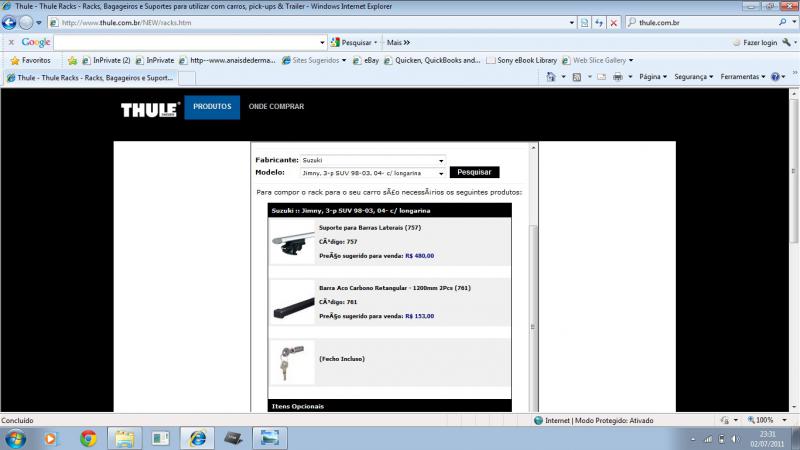
Task: Open the Ferramentas command menu
Action: click(x=743, y=77)
